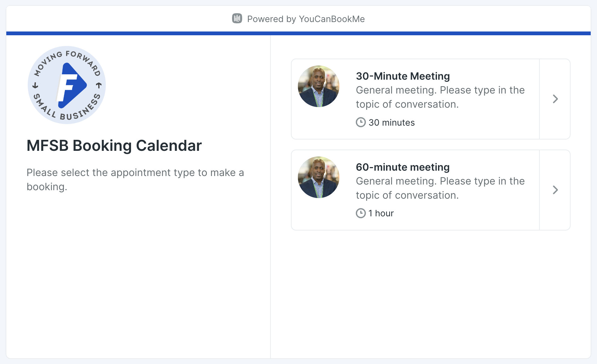
Task: Click the 30-Minute Meeting description text
Action: pyautogui.click(x=440, y=97)
